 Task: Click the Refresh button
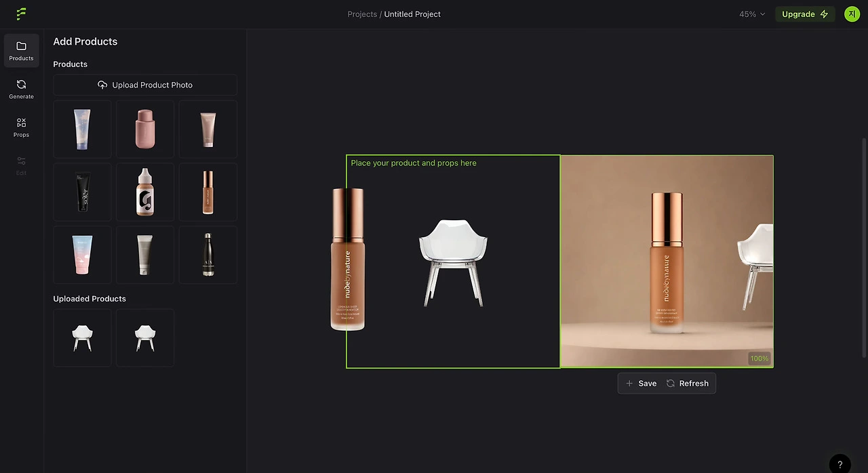coord(687,384)
